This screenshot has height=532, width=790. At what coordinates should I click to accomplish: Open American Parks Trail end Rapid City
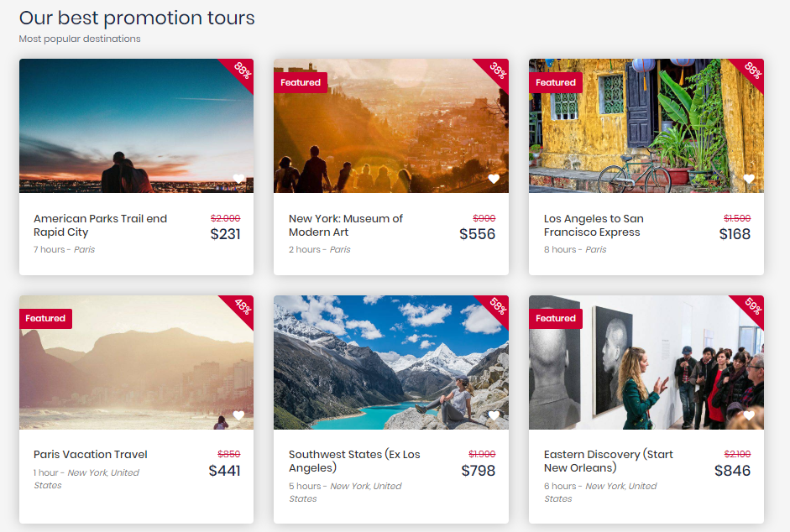(x=100, y=225)
